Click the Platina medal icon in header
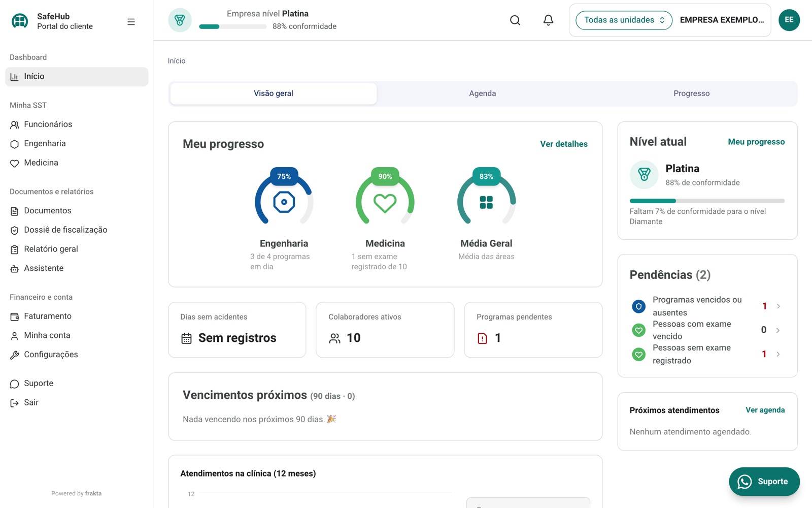This screenshot has height=508, width=812. pos(180,20)
